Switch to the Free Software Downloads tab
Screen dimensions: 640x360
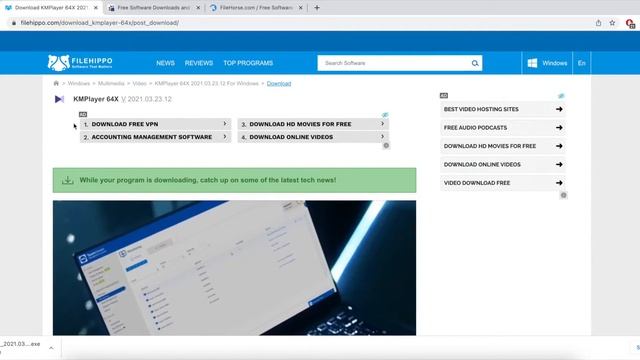(x=153, y=7)
